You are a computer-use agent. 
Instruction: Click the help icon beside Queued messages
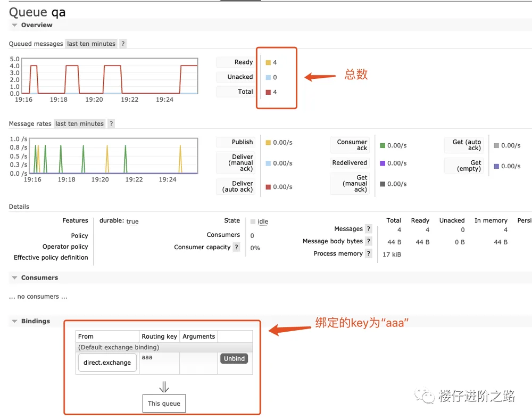tap(123, 44)
